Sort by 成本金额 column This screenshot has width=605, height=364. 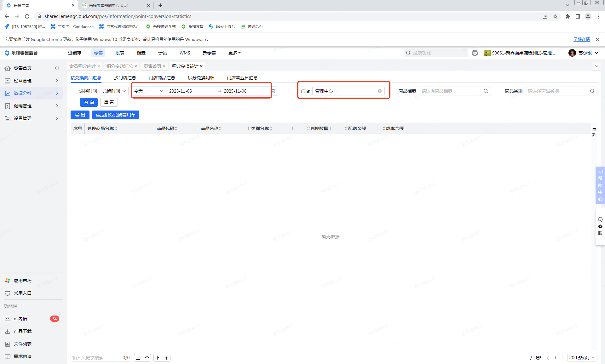[393, 128]
